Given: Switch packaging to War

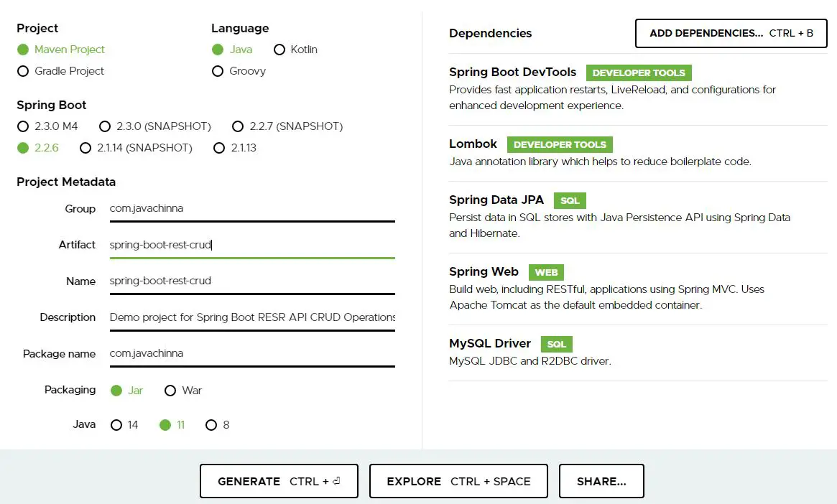Looking at the screenshot, I should click(170, 391).
